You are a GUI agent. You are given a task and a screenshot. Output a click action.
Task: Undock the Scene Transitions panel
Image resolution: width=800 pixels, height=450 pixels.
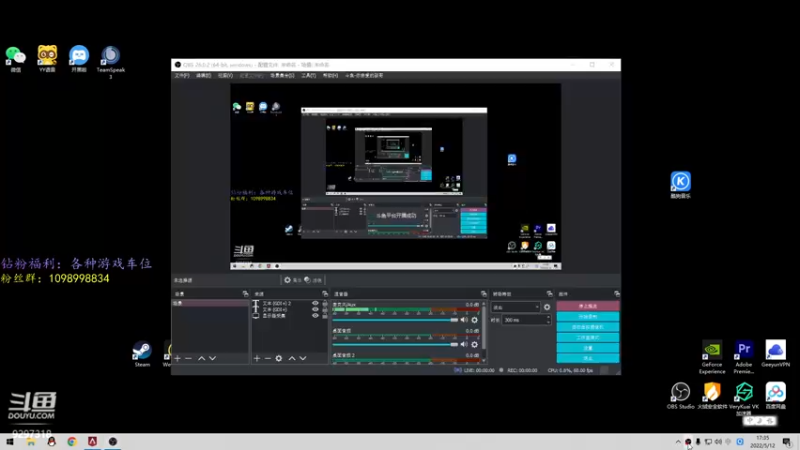pyautogui.click(x=549, y=294)
